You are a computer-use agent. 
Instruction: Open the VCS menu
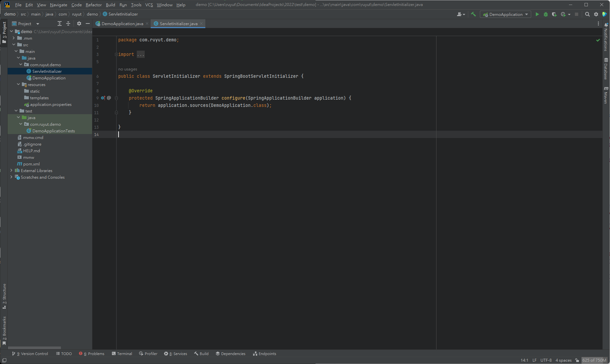coord(149,5)
